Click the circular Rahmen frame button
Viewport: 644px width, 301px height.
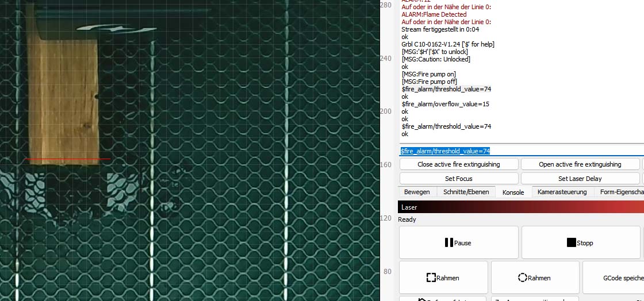pyautogui.click(x=535, y=277)
